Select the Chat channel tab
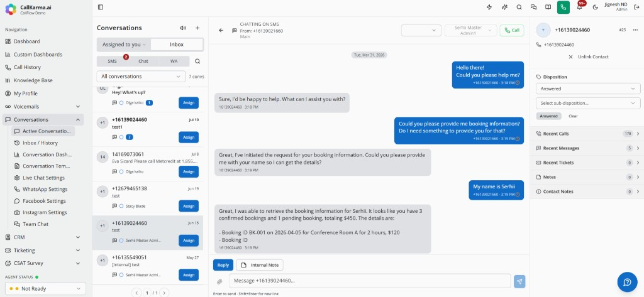Screen dimensions: 644x297 coord(143,61)
